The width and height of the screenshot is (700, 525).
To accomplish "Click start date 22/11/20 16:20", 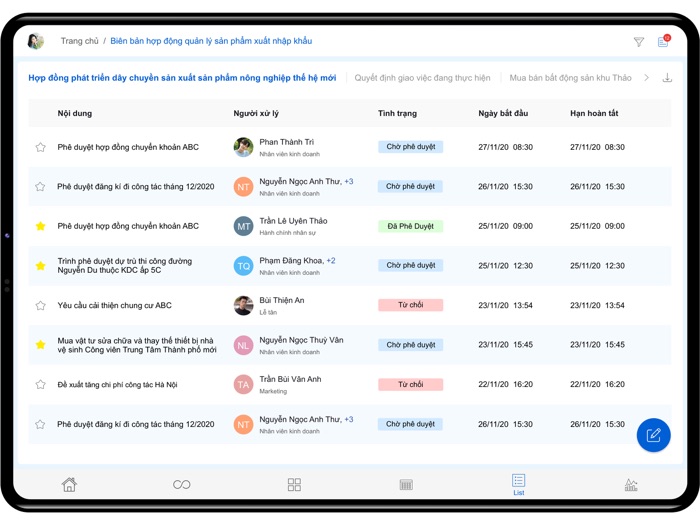I will coord(505,384).
